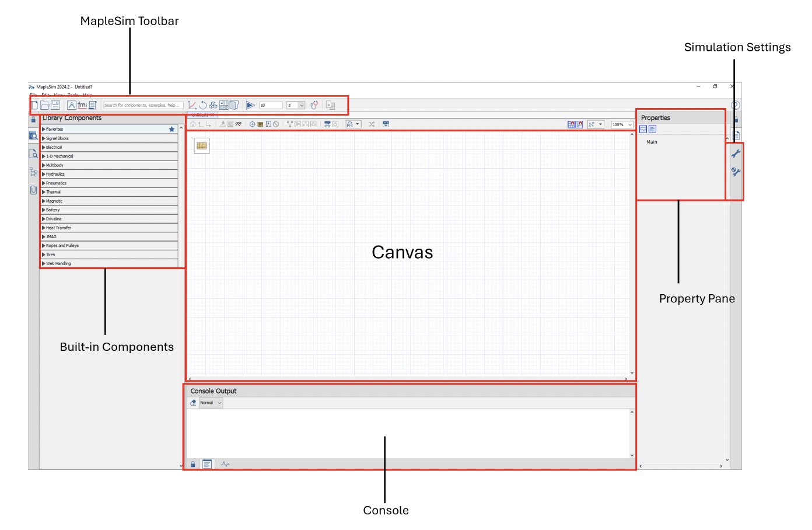Clear the console with the eraser icon
This screenshot has height=530, width=812.
[193, 403]
